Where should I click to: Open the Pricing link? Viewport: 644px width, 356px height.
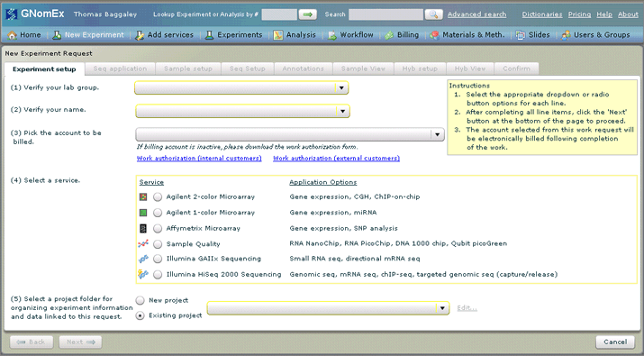579,14
